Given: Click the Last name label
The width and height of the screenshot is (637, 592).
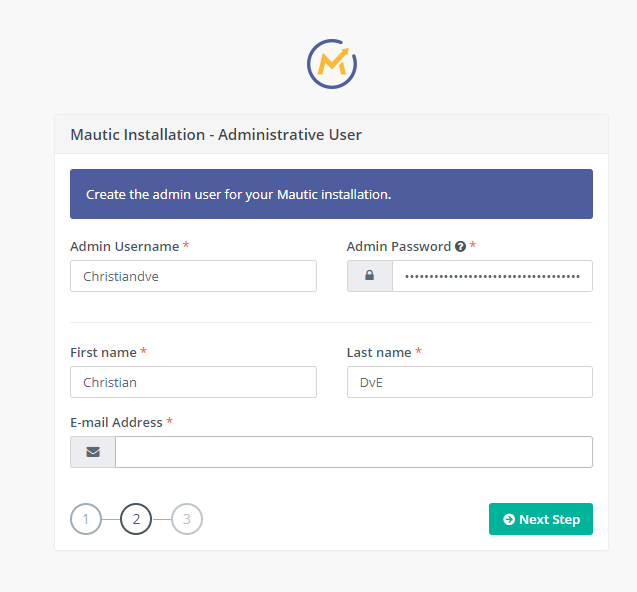Looking at the screenshot, I should click(x=379, y=352).
